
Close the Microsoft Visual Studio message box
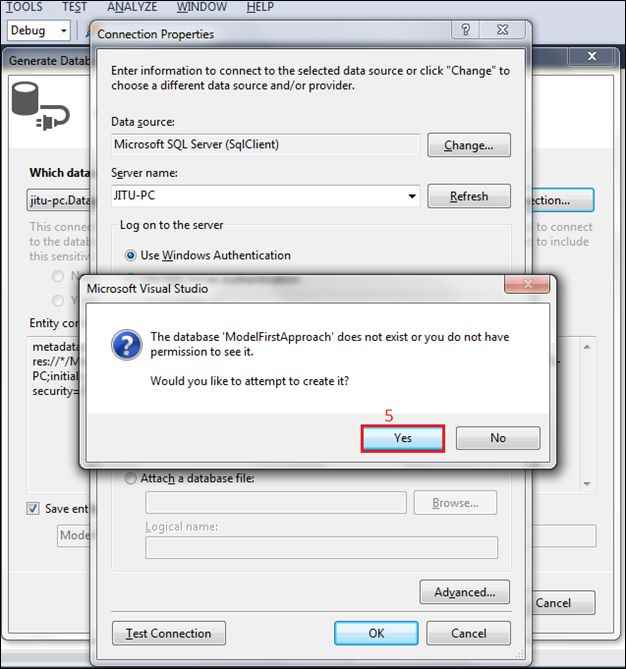(x=527, y=284)
